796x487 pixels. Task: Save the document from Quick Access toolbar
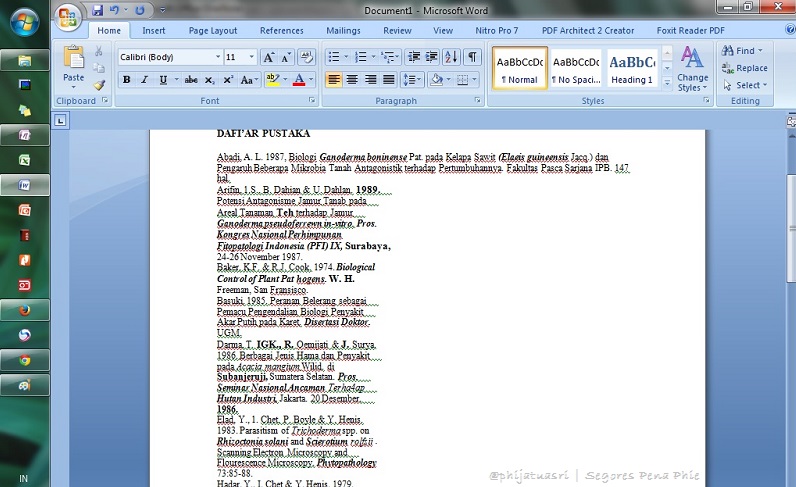[98, 10]
